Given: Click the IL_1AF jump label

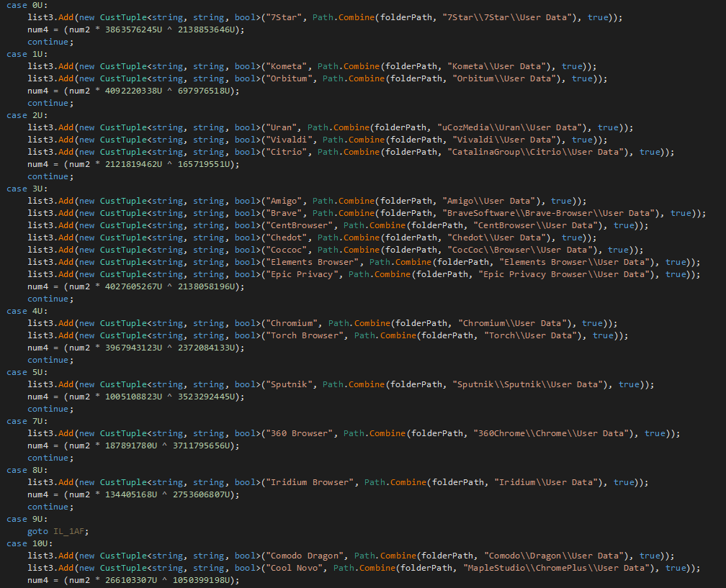Looking at the screenshot, I should coord(68,532).
